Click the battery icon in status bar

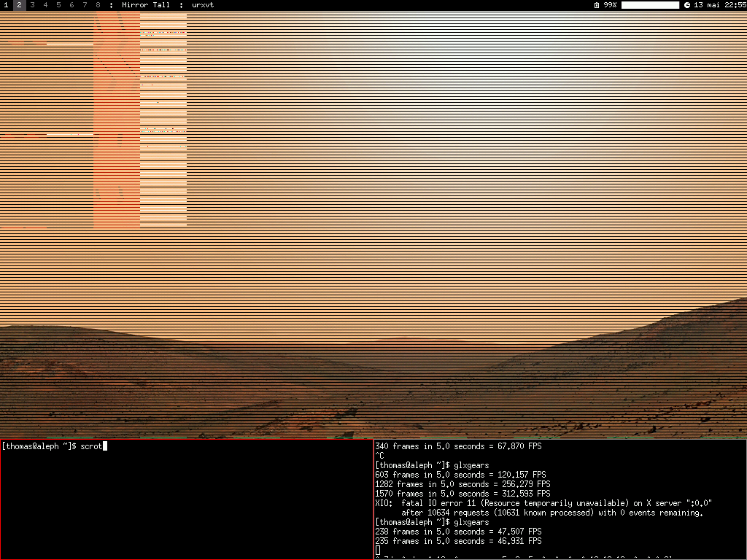597,5
